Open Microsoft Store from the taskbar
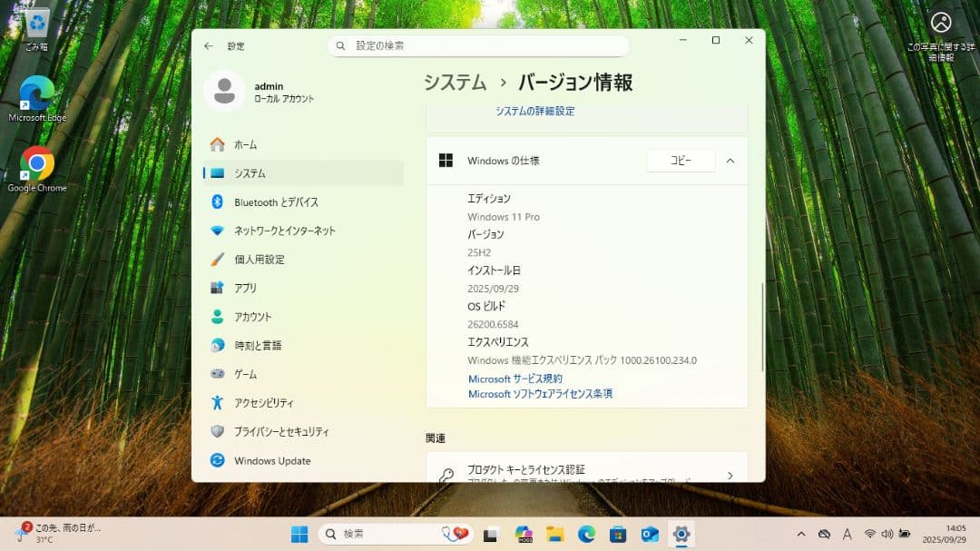The width and height of the screenshot is (980, 551). point(618,534)
